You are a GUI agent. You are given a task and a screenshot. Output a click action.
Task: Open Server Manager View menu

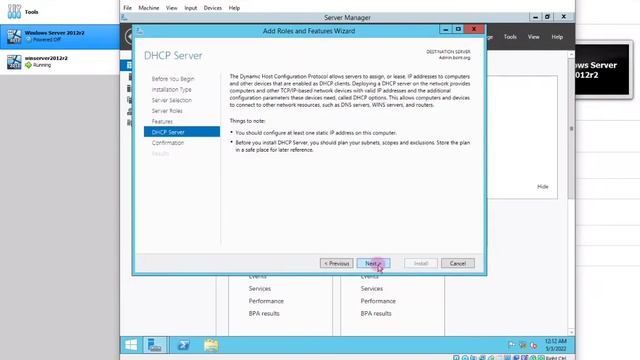pos(533,37)
